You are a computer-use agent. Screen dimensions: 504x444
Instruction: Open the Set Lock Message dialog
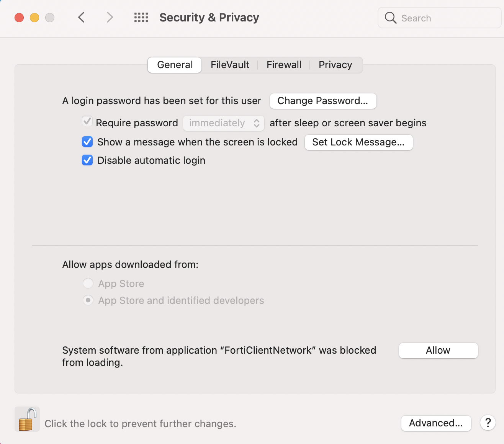[358, 142]
